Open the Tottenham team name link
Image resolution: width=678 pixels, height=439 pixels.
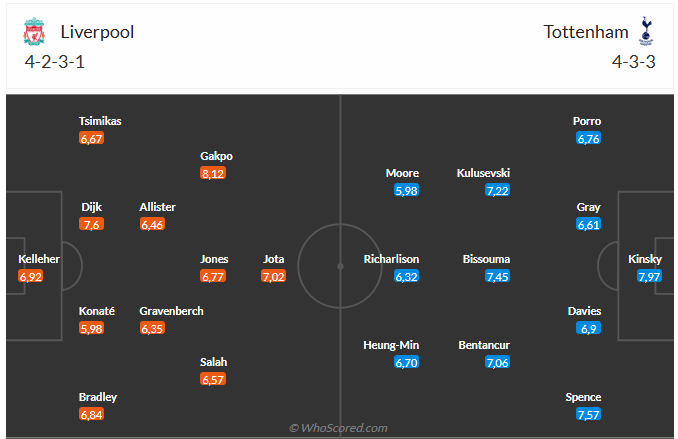(x=586, y=32)
